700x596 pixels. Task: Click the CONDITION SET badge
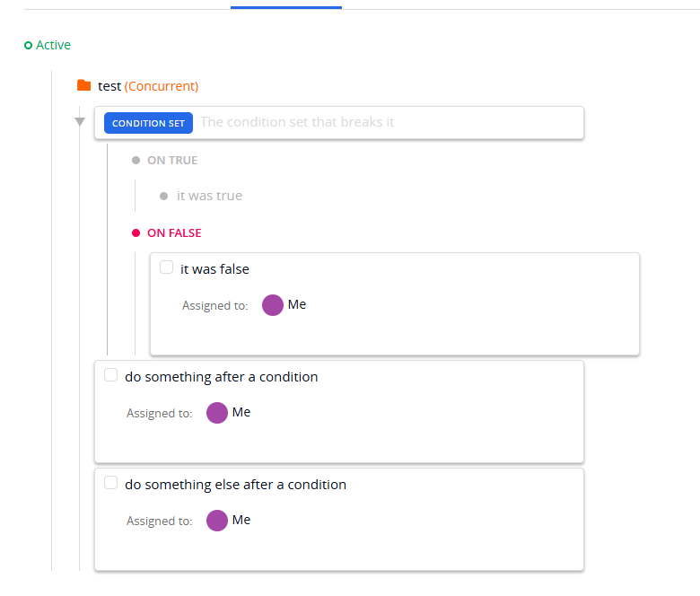pyautogui.click(x=149, y=123)
